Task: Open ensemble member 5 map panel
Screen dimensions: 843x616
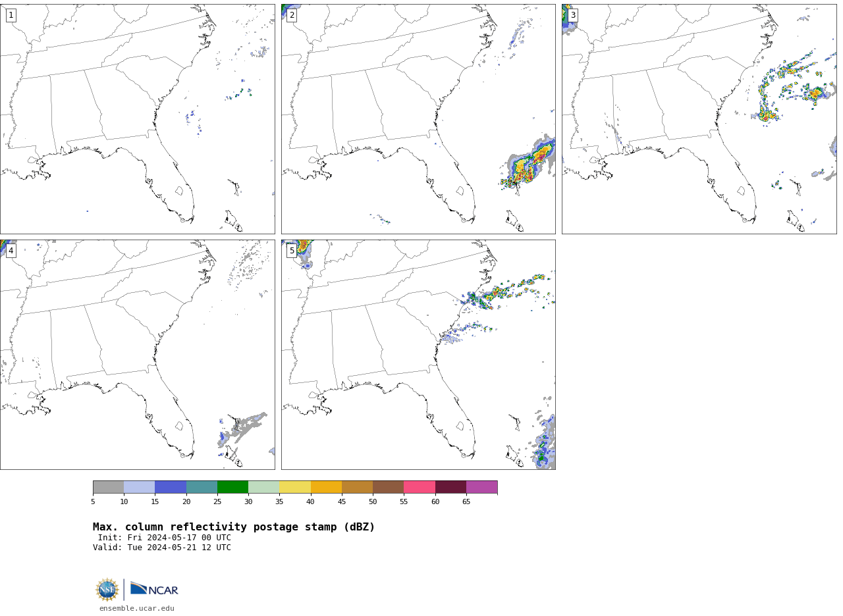Action: [418, 355]
